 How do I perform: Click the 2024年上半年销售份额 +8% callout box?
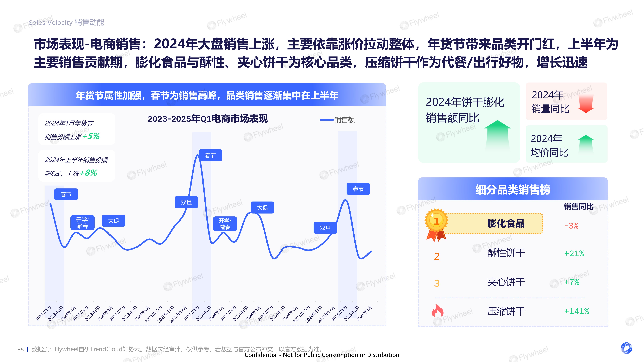click(x=77, y=166)
